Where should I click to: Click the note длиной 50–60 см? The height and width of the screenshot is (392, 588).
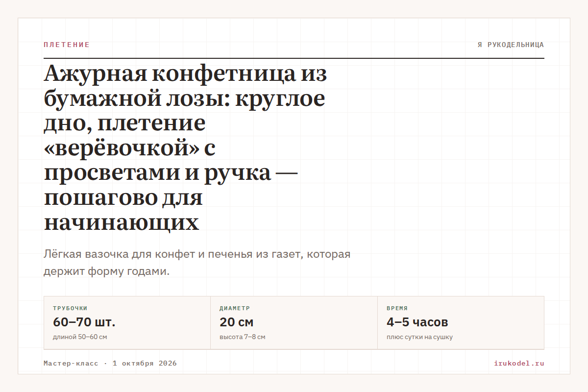pos(80,337)
